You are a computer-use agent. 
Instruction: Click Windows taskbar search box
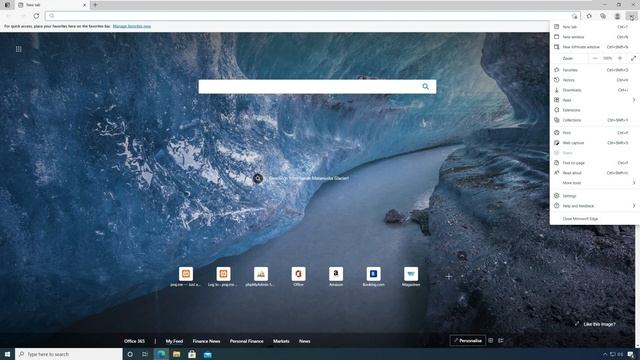pyautogui.click(x=69, y=354)
